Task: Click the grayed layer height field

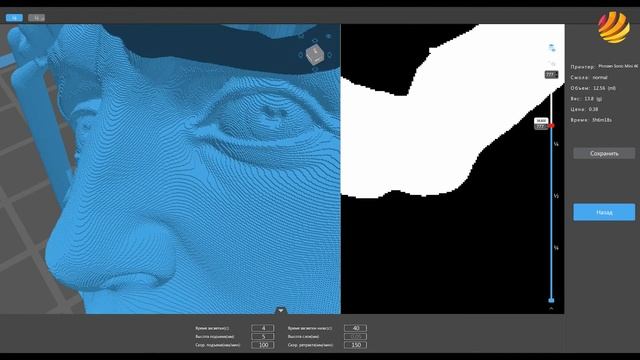Action: pos(356,336)
